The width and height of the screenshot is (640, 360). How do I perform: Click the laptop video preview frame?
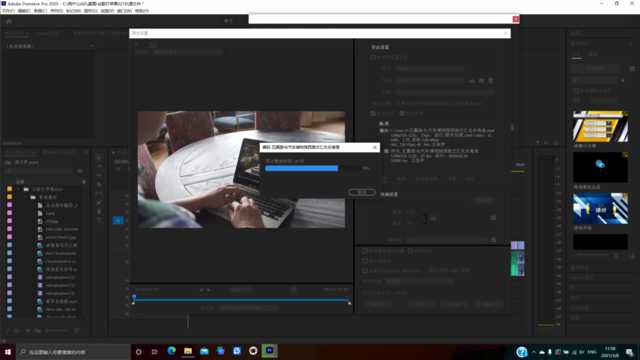(x=241, y=169)
